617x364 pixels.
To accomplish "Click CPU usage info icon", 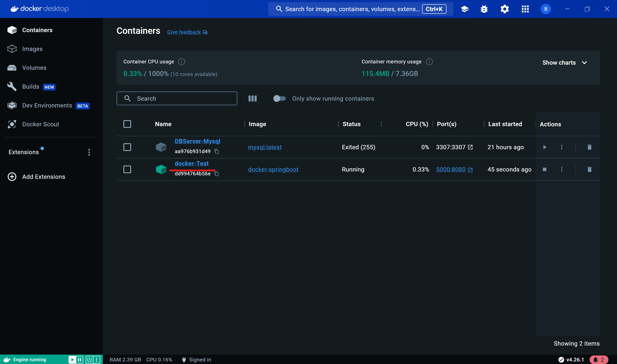I will [182, 62].
